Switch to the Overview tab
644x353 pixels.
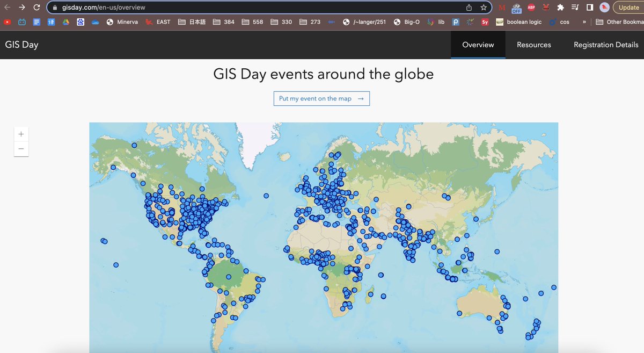[x=478, y=45]
